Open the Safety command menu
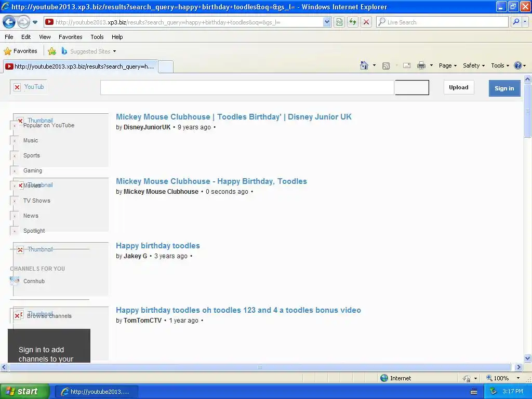The height and width of the screenshot is (399, 532). coord(474,65)
